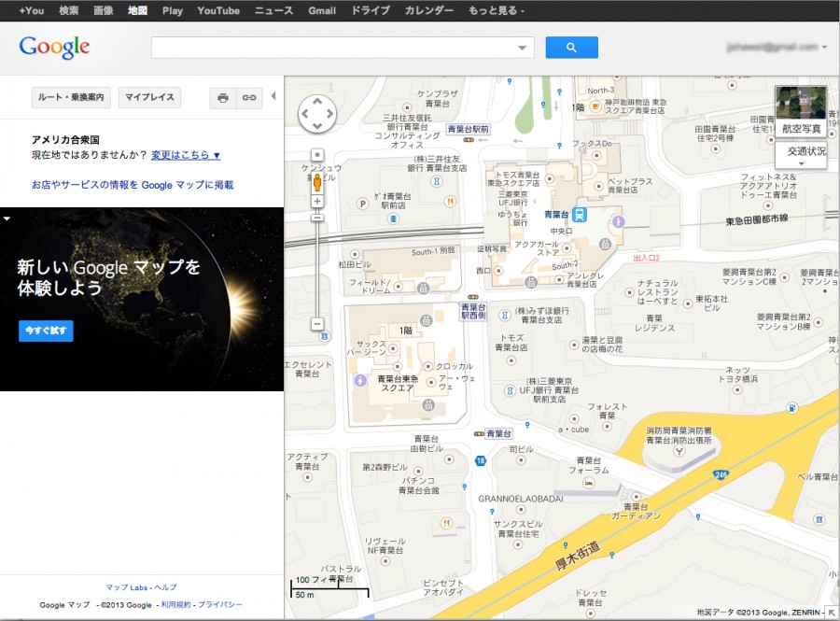840x621 pixels.
Task: Toggle the 航空写真 satellite view thumbnail
Action: (x=801, y=110)
